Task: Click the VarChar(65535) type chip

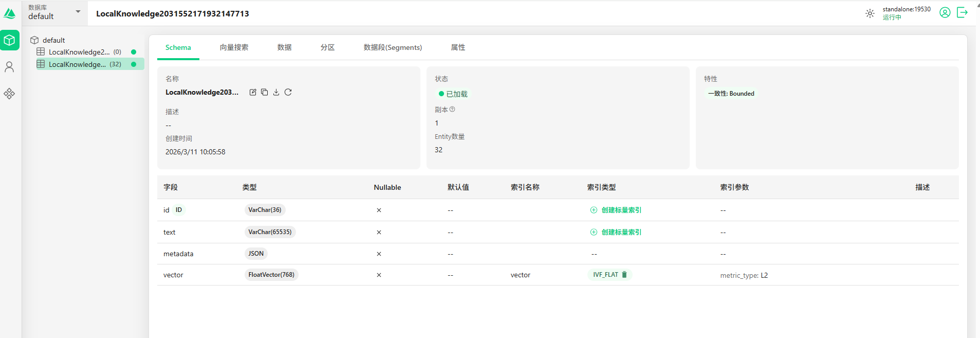Action: coord(270,232)
